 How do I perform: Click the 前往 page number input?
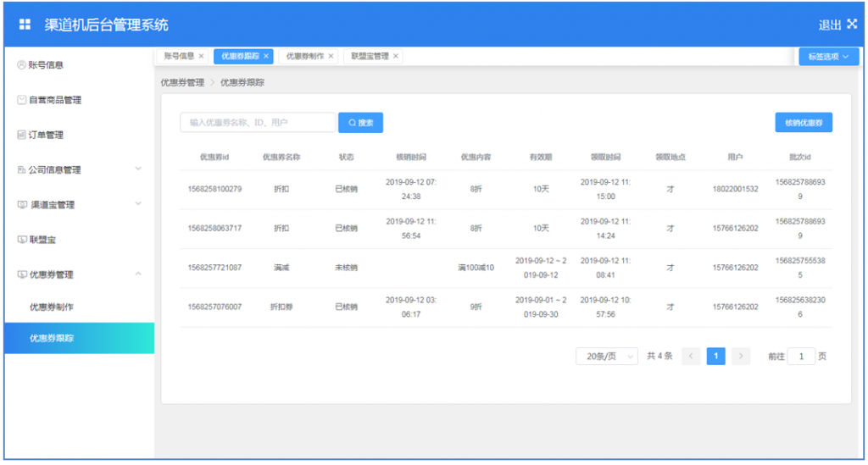click(x=801, y=357)
